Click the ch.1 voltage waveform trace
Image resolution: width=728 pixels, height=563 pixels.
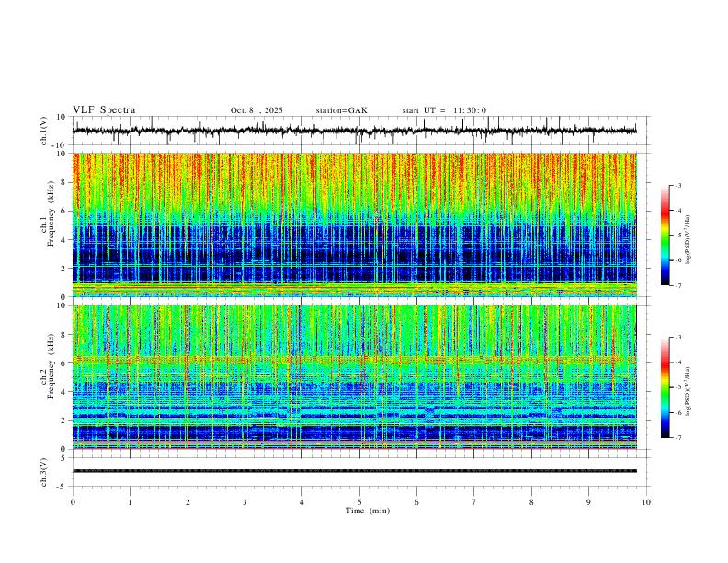(x=354, y=131)
